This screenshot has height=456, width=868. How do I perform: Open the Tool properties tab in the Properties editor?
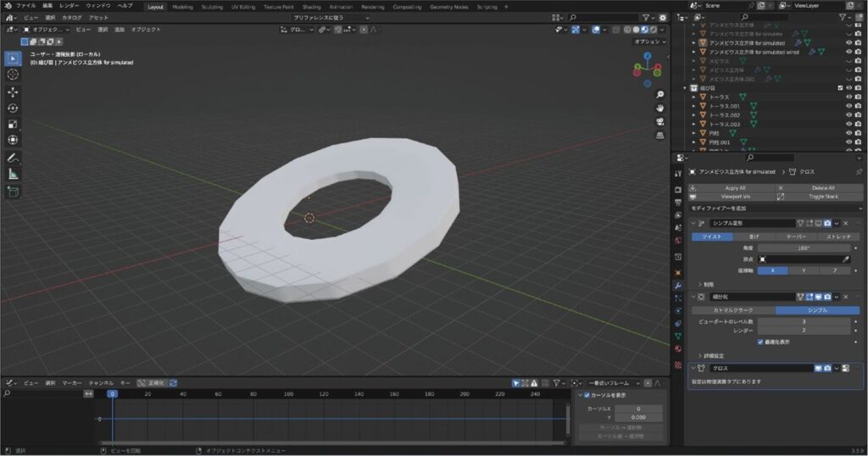coord(678,174)
